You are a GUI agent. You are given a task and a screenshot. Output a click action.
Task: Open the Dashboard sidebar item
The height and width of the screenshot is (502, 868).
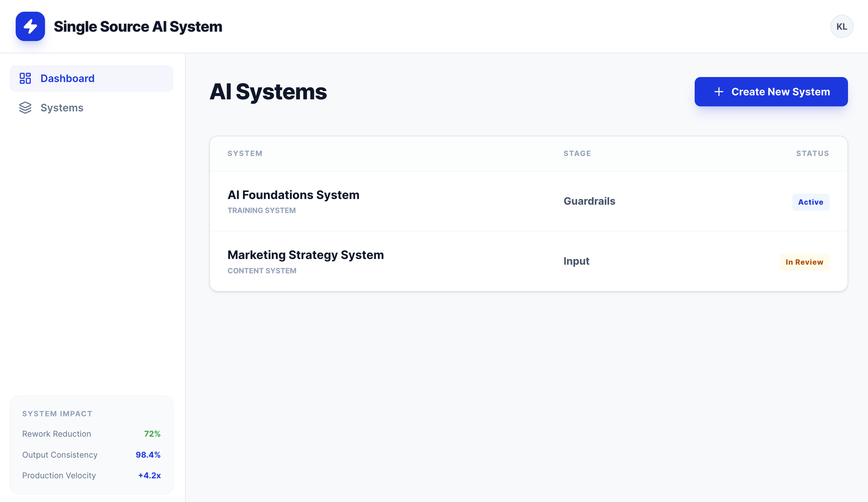(67, 78)
